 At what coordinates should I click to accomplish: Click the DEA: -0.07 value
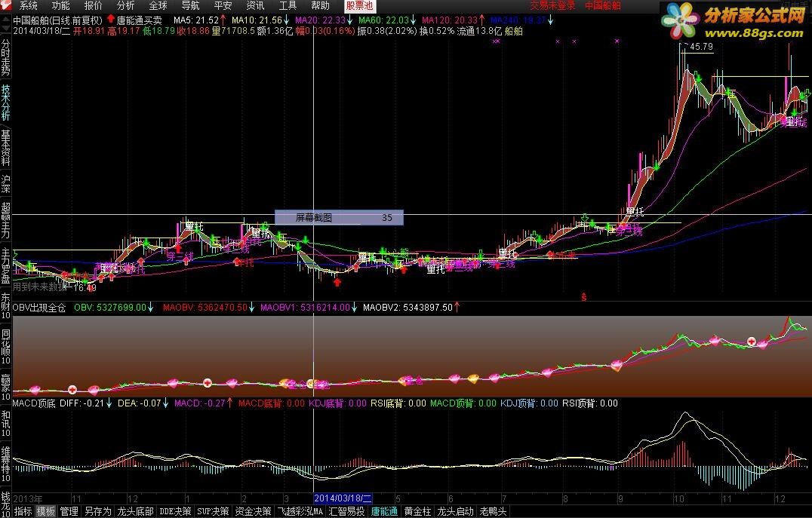point(140,403)
